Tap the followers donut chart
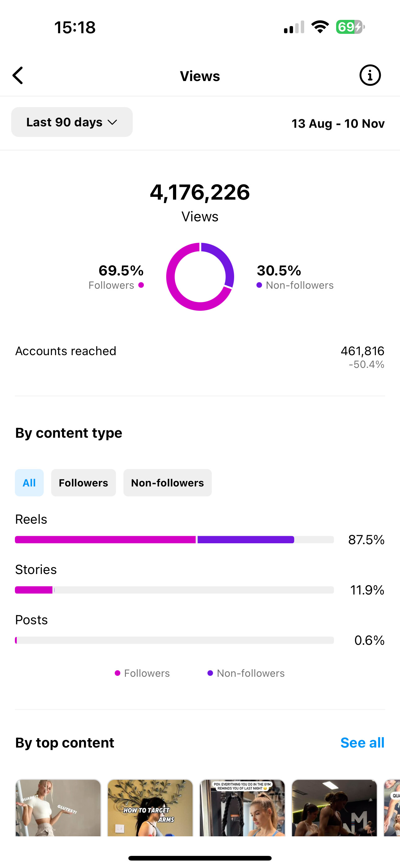The height and width of the screenshot is (868, 400). click(x=200, y=277)
